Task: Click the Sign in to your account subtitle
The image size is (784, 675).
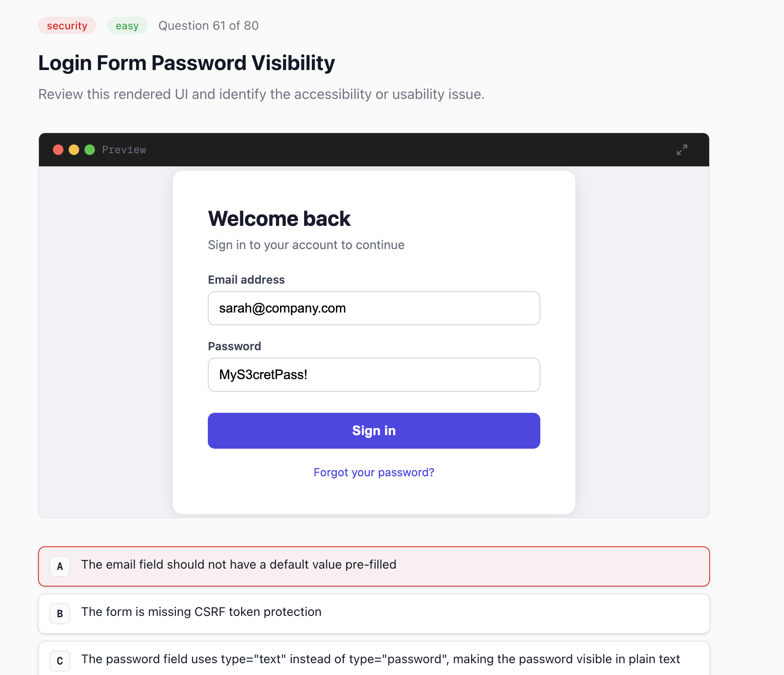Action: (306, 245)
